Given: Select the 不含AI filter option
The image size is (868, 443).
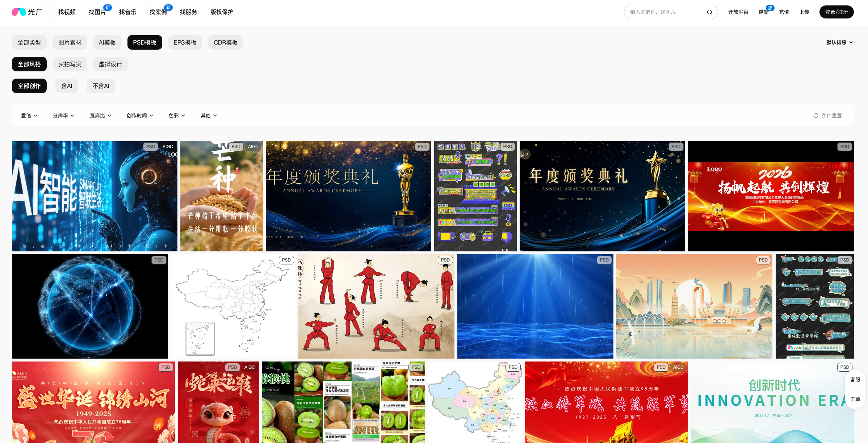Looking at the screenshot, I should pos(101,86).
